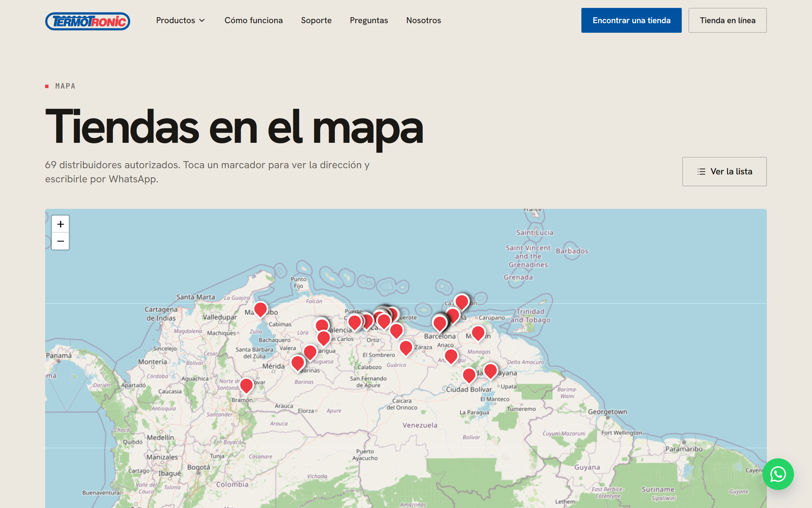Select the marker near Bramón
Viewport: 812px width, 508px height.
click(x=246, y=385)
